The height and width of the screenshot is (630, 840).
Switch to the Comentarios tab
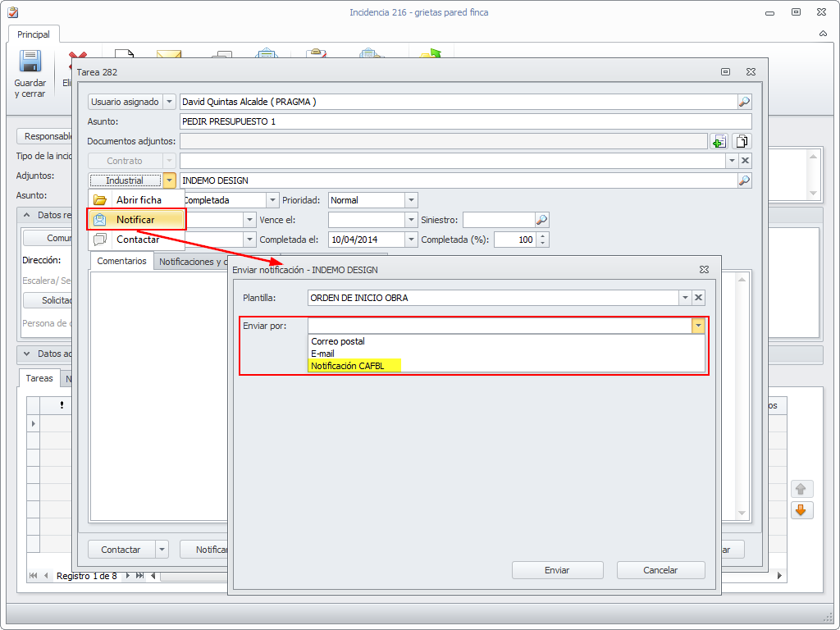click(121, 261)
